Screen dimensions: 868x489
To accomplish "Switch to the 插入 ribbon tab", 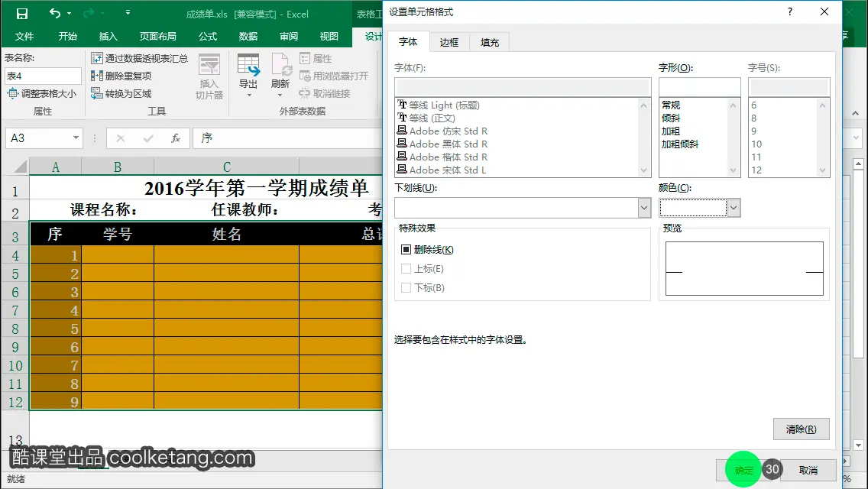I will [x=108, y=36].
